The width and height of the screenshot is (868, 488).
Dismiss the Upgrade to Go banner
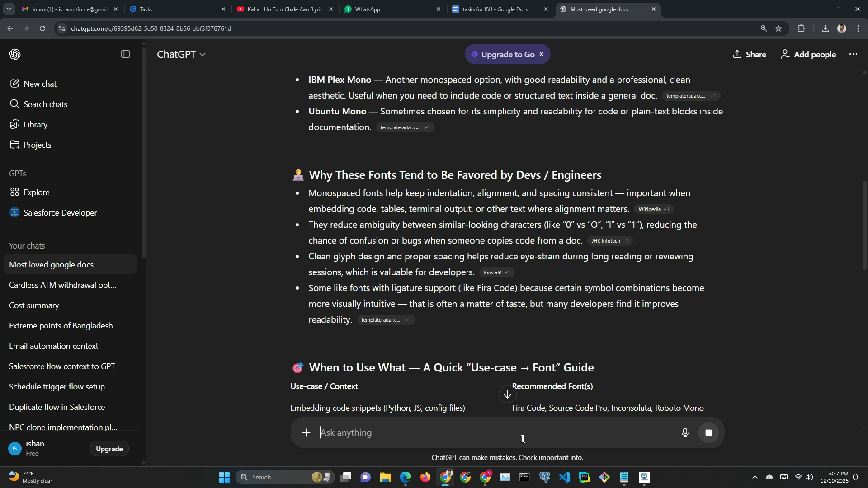pyautogui.click(x=542, y=54)
